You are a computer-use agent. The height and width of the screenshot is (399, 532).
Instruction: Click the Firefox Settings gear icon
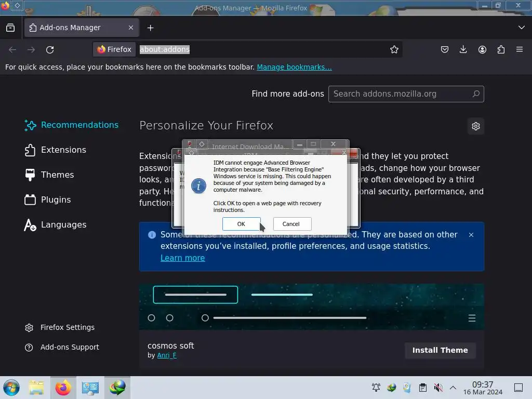coord(29,328)
